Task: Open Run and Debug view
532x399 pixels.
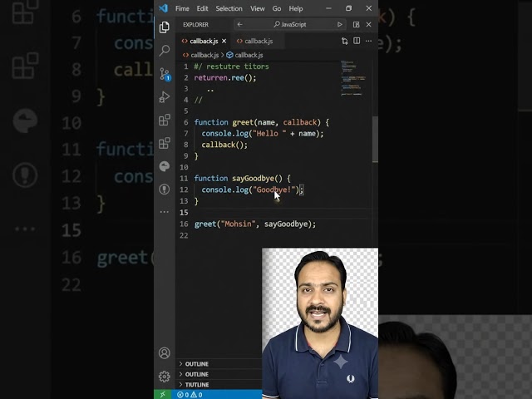Action: click(x=165, y=97)
